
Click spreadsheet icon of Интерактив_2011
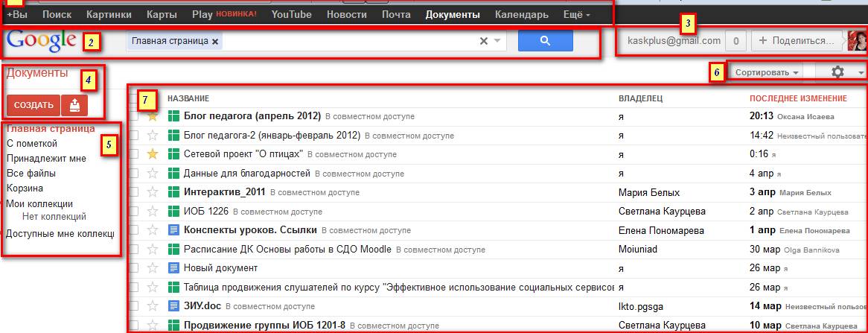pos(173,192)
